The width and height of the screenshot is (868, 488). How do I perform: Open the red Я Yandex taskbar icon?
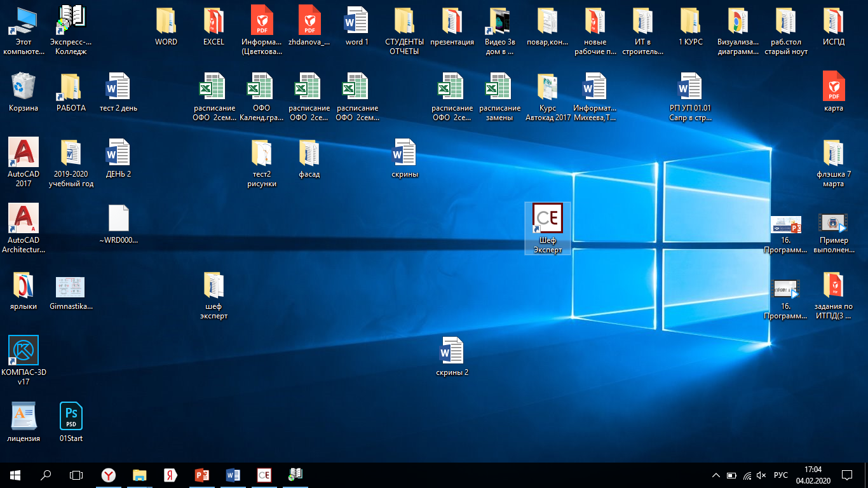click(x=170, y=475)
